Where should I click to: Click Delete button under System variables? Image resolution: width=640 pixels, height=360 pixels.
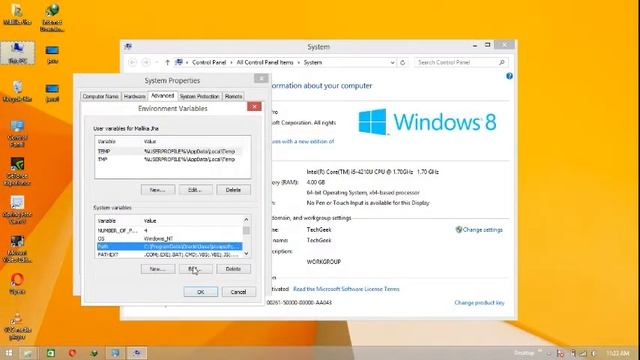[233, 269]
